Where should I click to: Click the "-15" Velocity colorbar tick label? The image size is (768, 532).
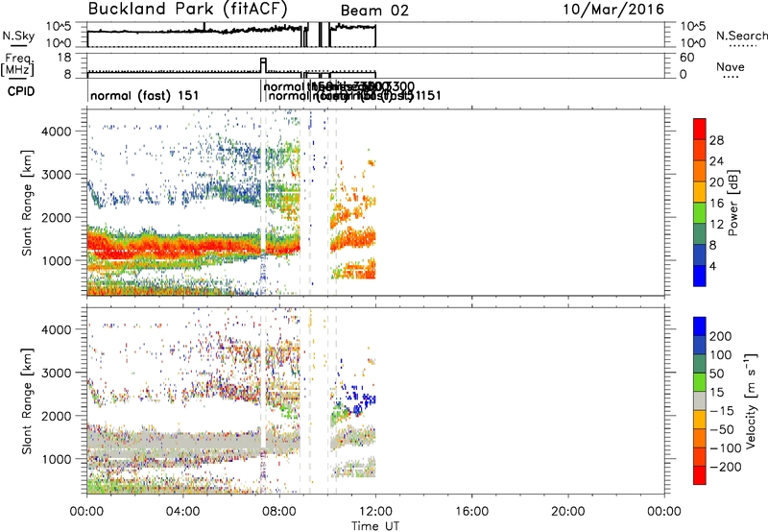click(x=722, y=411)
